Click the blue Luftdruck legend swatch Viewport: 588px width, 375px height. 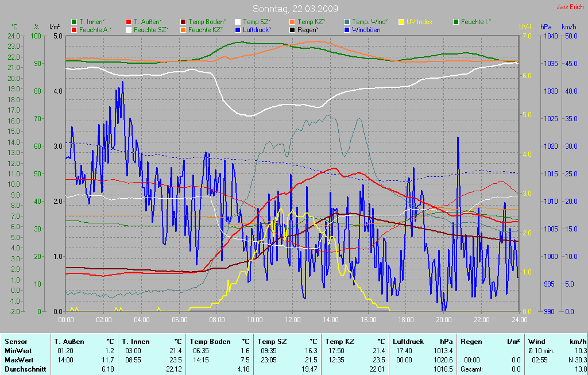pos(238,30)
